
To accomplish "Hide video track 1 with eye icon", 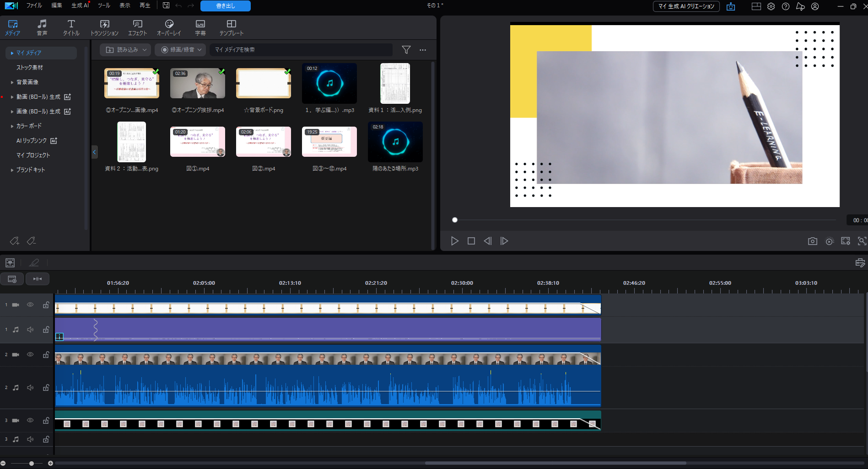I will click(30, 305).
